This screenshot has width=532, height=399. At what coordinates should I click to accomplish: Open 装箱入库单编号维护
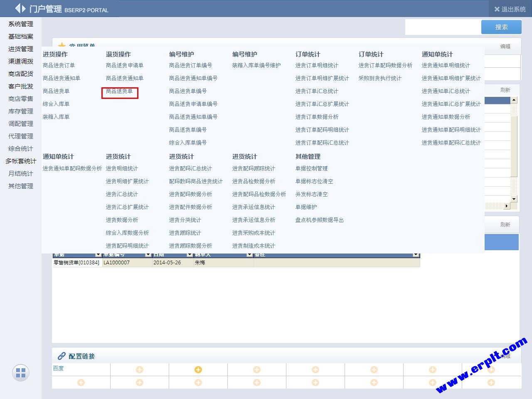256,65
